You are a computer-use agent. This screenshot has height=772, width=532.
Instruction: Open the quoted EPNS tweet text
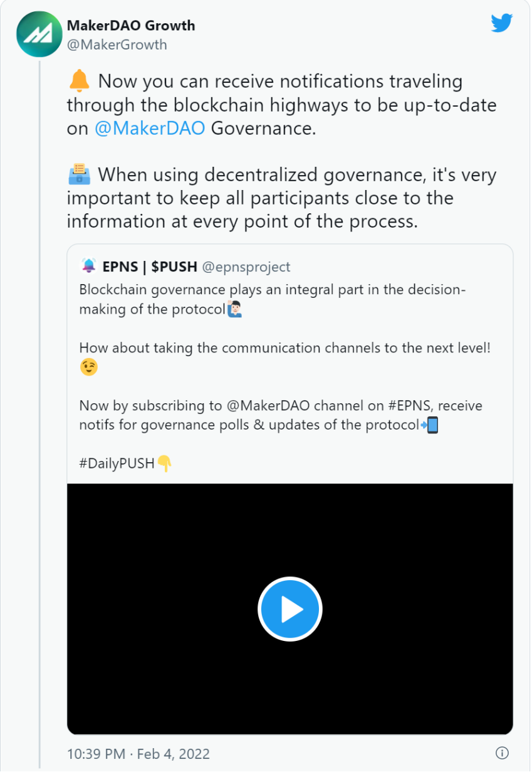pyautogui.click(x=285, y=376)
